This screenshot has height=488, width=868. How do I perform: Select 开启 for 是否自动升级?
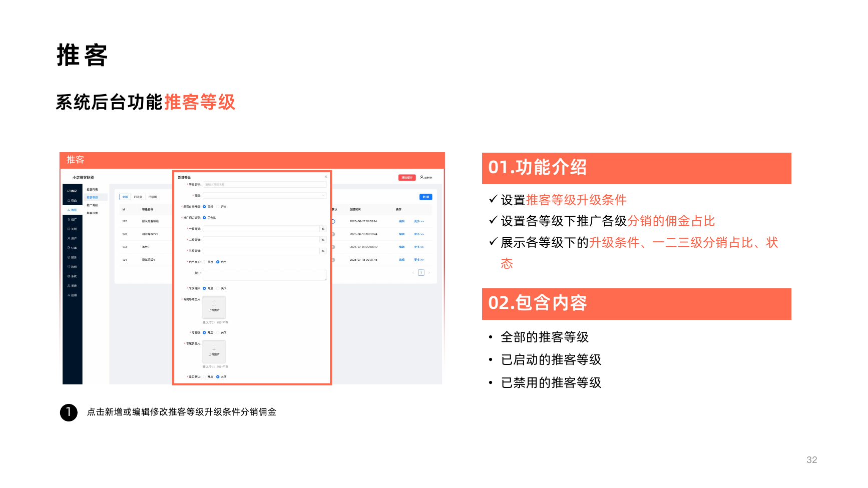(222, 207)
